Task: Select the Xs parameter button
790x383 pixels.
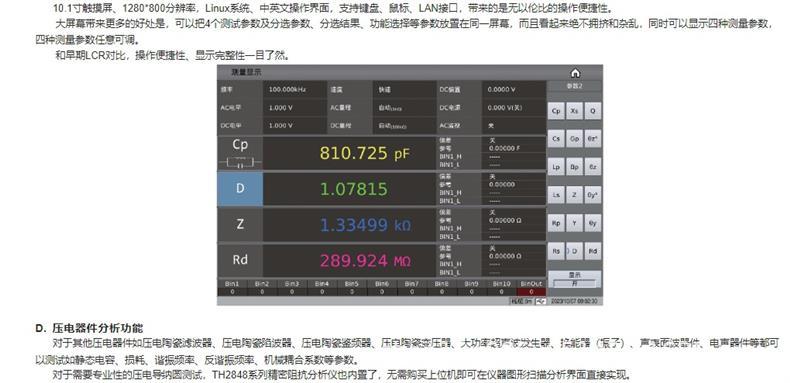Action: pos(574,111)
